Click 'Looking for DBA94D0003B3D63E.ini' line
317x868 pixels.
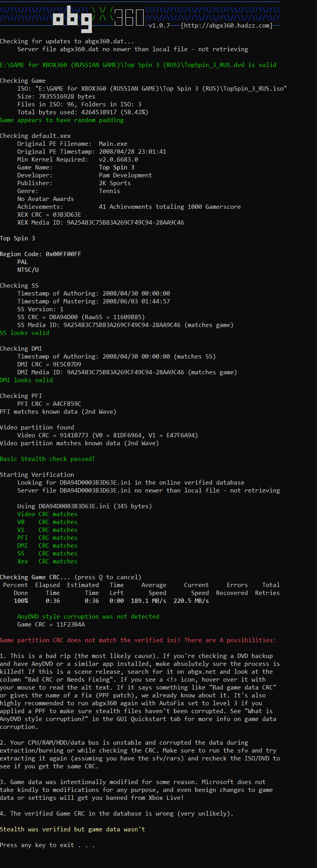131,483
